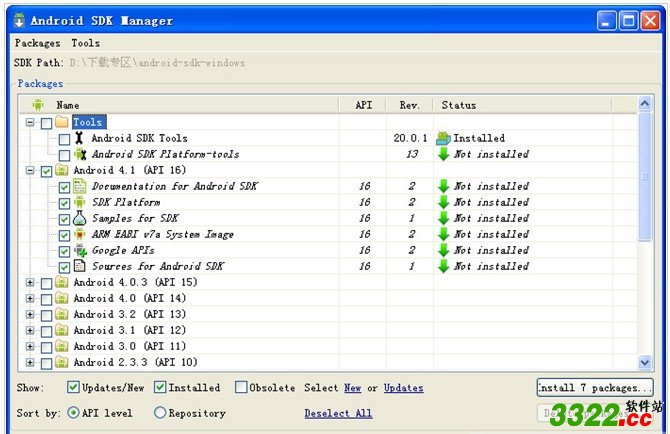Expand the Android 4.0 (API 14) node
The width and height of the screenshot is (670, 434).
point(29,299)
